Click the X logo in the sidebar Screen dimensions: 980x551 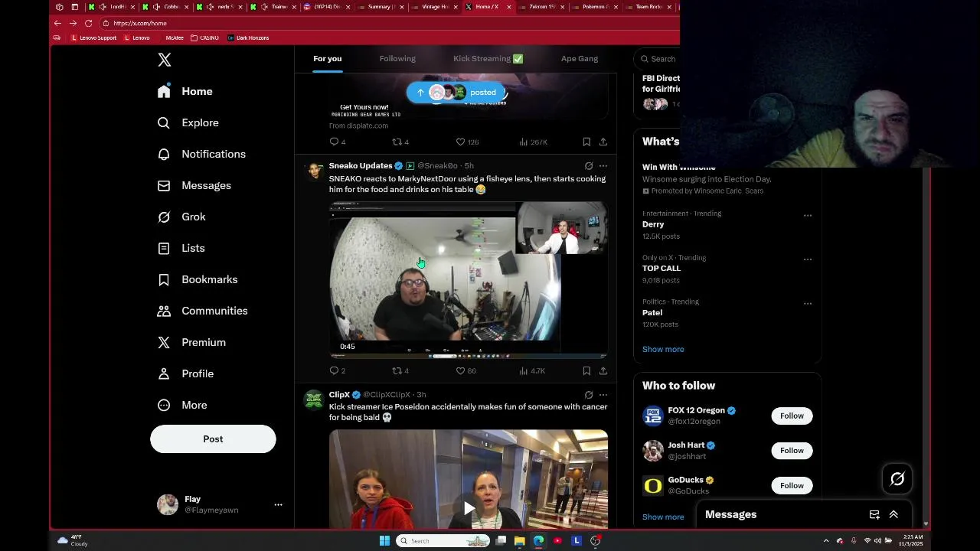[x=165, y=60]
